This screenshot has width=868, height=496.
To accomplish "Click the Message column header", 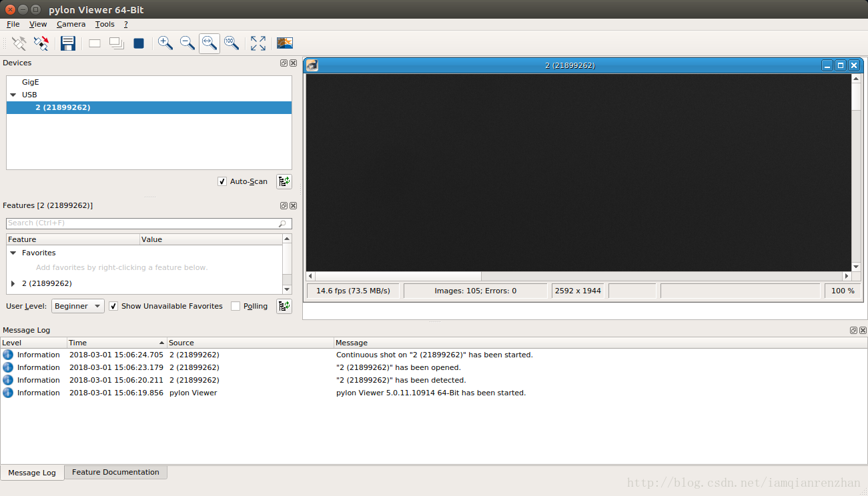I will pos(600,343).
